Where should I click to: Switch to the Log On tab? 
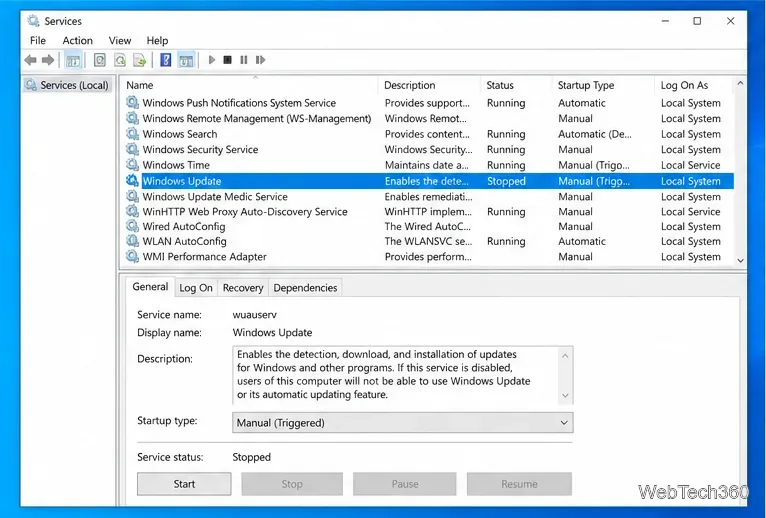[x=195, y=288]
